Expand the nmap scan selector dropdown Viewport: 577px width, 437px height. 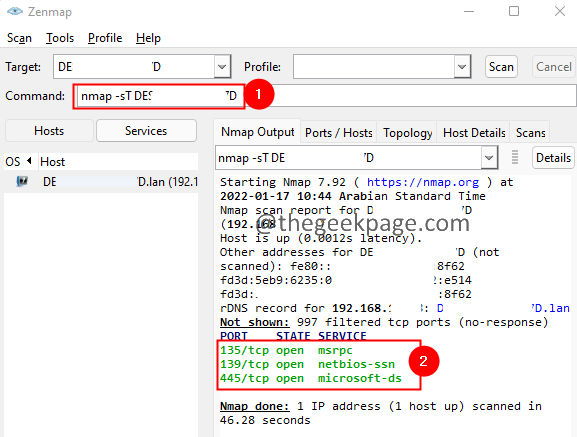[489, 158]
